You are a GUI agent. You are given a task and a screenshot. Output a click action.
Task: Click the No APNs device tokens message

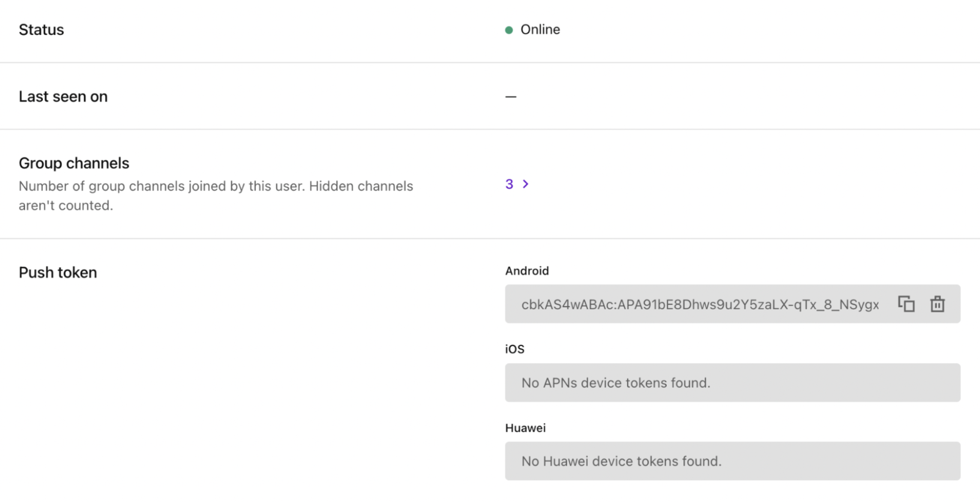tap(615, 383)
